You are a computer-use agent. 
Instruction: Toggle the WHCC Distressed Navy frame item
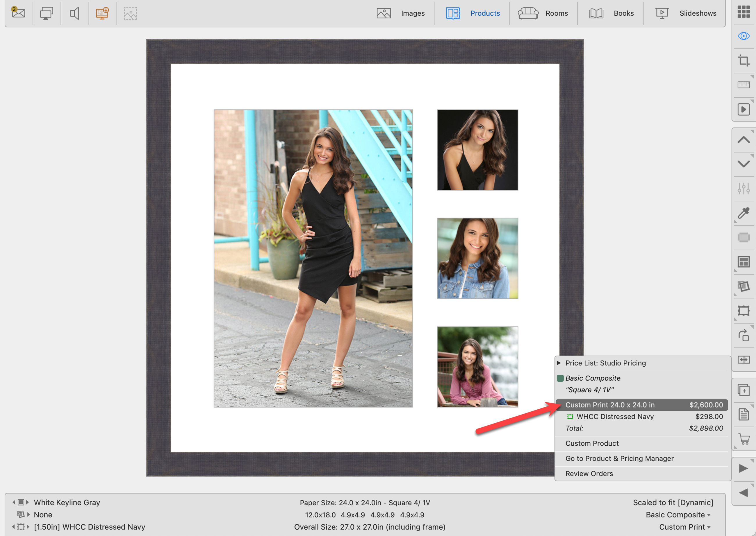point(615,417)
